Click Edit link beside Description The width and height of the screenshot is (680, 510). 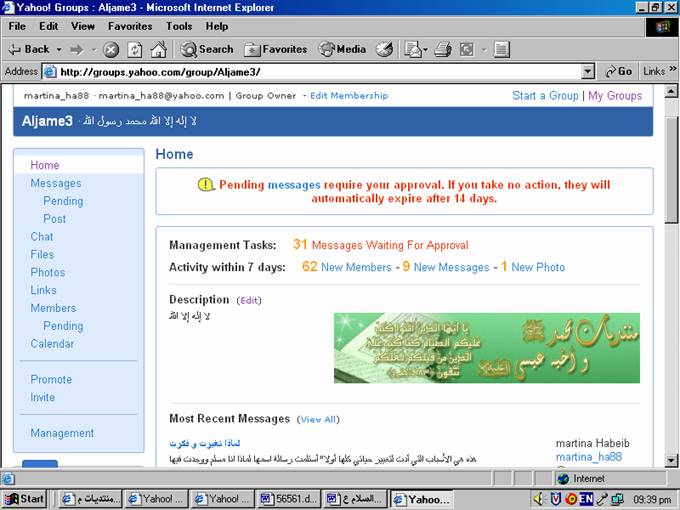[x=249, y=301]
